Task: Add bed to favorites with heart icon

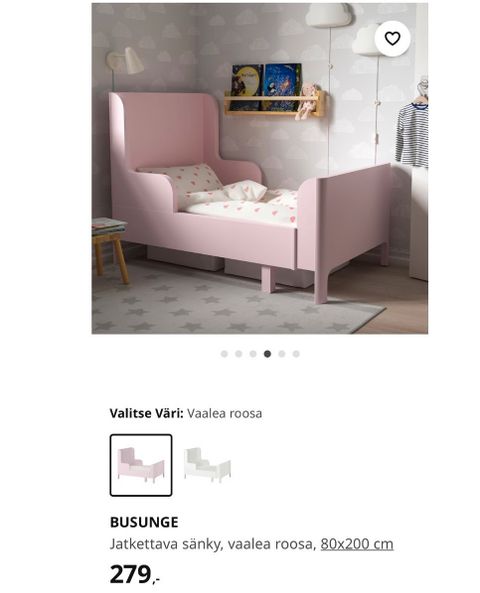Action: [392, 39]
